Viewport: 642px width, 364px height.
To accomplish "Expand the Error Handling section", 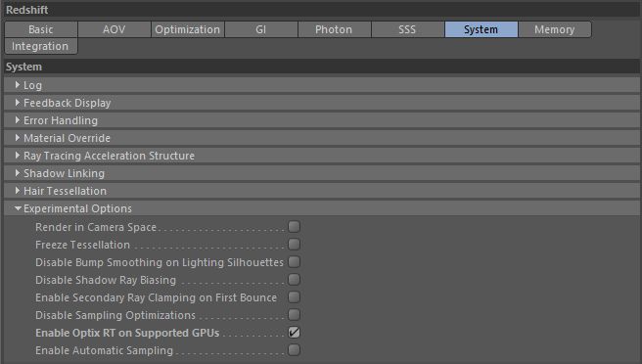I will point(322,120).
